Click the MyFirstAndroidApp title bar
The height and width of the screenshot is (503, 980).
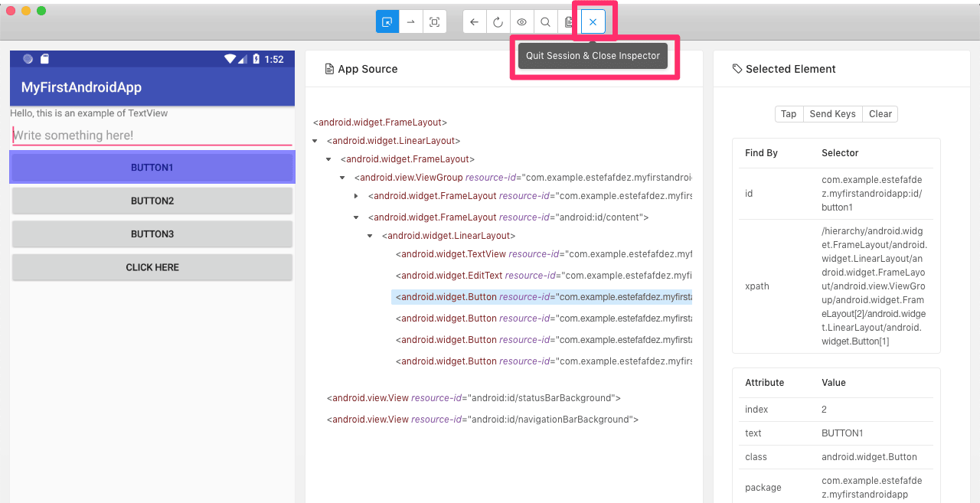pos(152,87)
